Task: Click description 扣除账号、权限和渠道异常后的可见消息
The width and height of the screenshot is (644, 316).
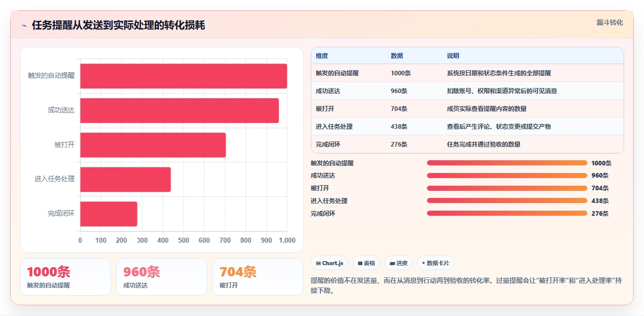Action: (502, 91)
